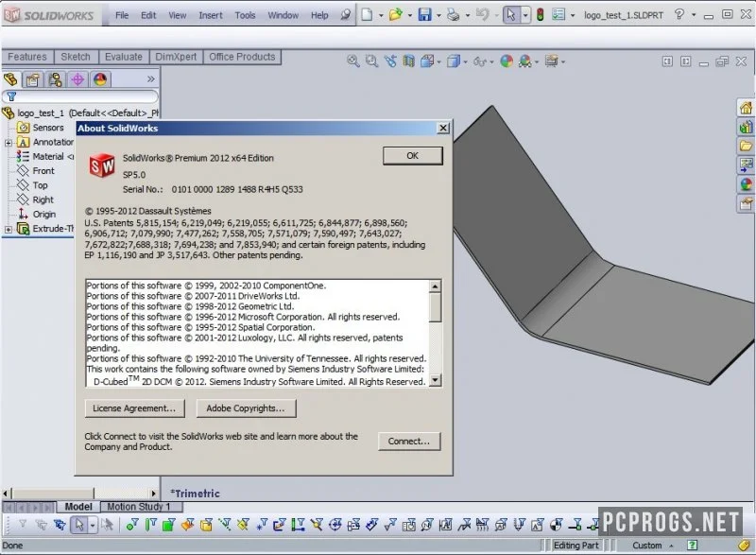Open Custom Properties icon in task pane
The width and height of the screenshot is (756, 555).
click(746, 204)
